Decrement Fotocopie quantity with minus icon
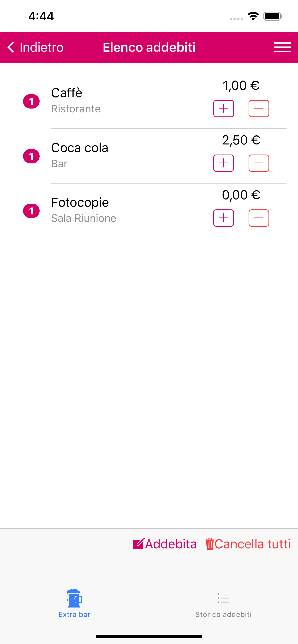The image size is (298, 644). (259, 218)
